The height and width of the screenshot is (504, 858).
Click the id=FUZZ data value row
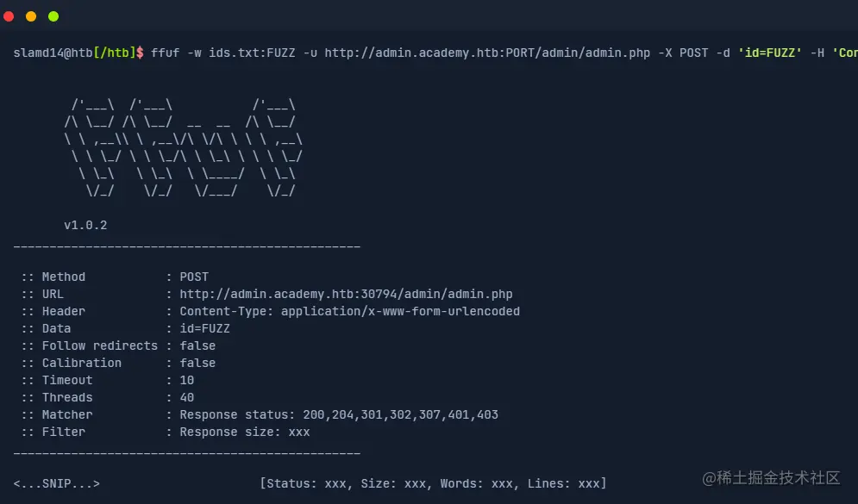tap(204, 329)
